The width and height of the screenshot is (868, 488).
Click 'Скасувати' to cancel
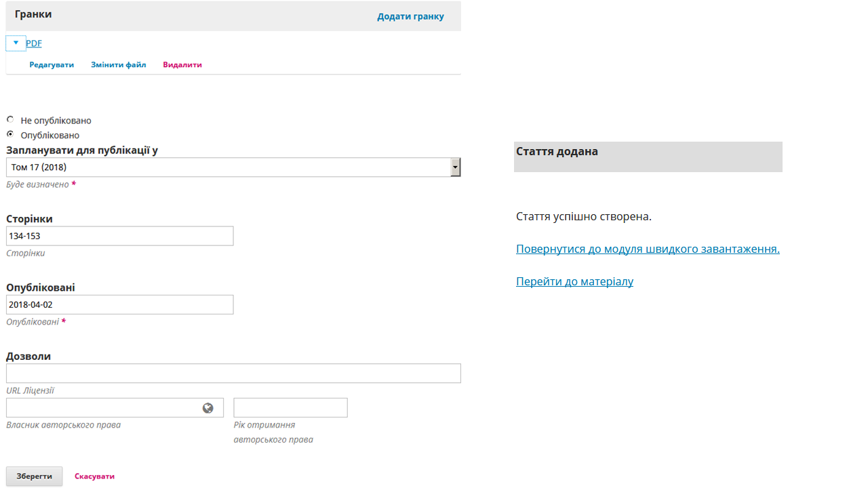click(x=94, y=476)
